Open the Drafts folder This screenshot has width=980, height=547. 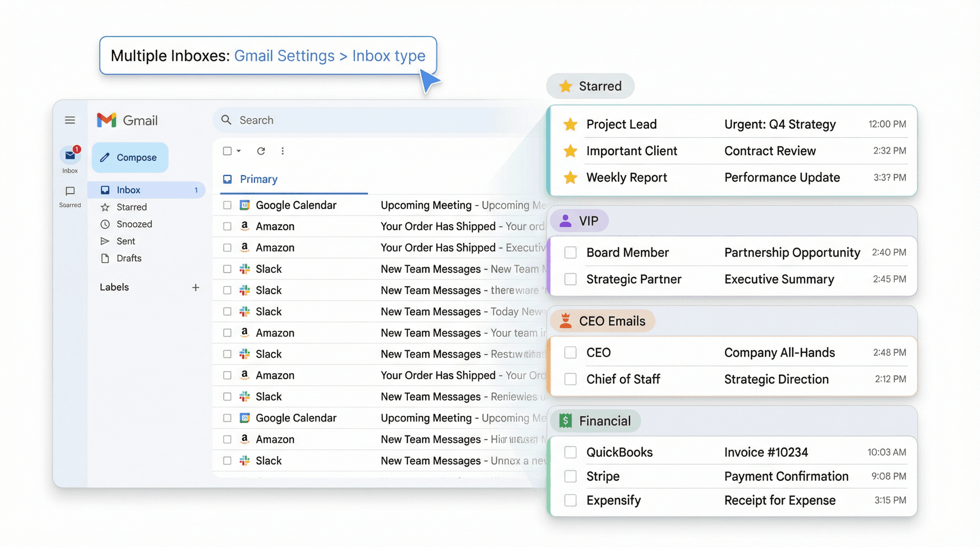click(x=129, y=258)
